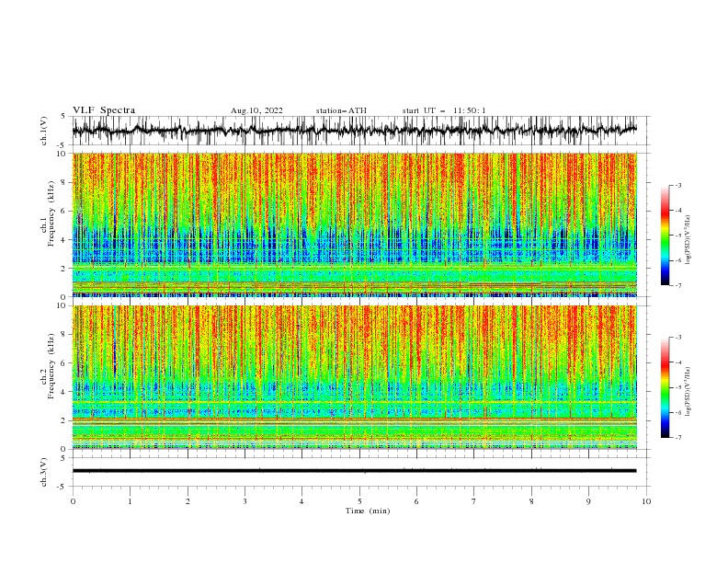Click the time axis tick label '10'
This screenshot has width=728, height=563.
[646, 501]
